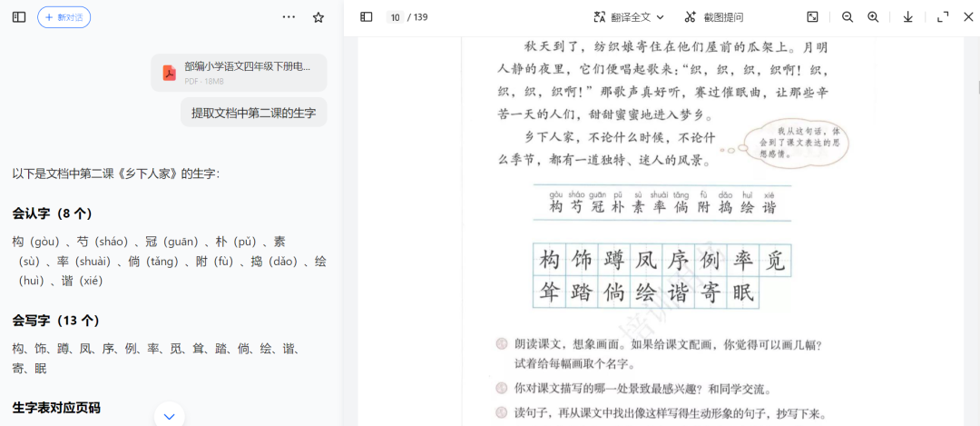980x426 pixels.
Task: Start 截图提问 screenshot question tool
Action: (714, 17)
